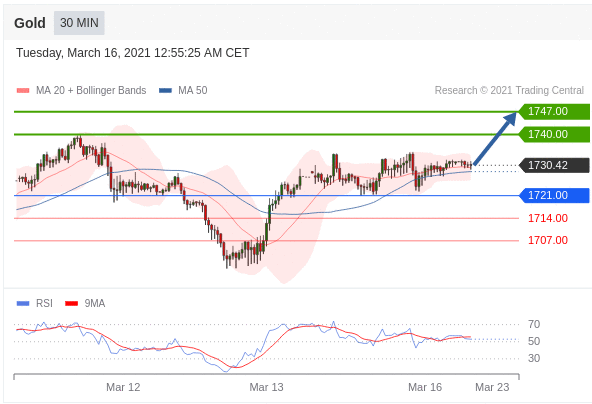
Task: Click the pink MA 20 legend swatch
Action: [23, 91]
